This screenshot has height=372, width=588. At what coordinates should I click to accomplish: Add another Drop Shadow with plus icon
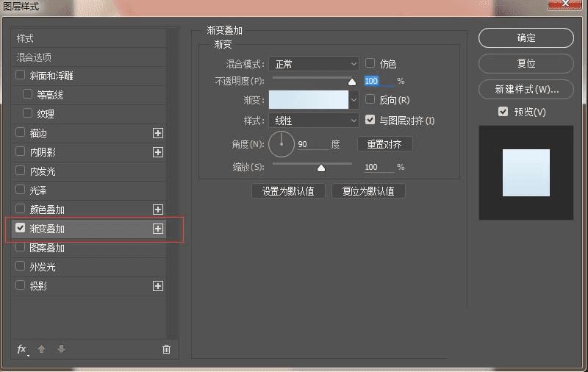[158, 286]
